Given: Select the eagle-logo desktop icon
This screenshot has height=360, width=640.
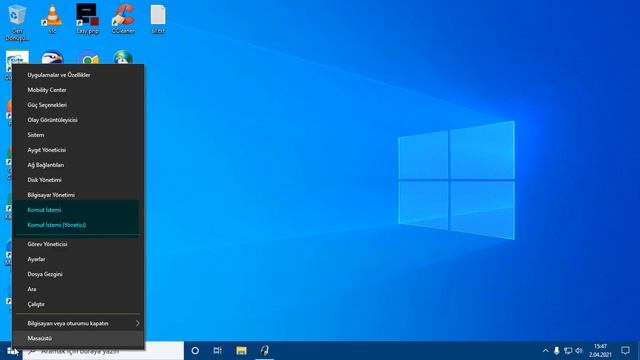Looking at the screenshot, I should [x=52, y=57].
